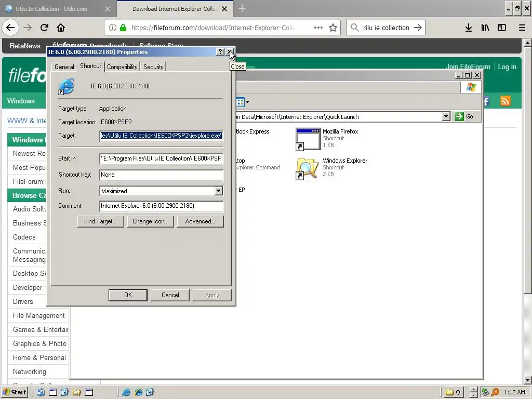Click the context help question mark button
This screenshot has width=532, height=399.
[x=220, y=51]
